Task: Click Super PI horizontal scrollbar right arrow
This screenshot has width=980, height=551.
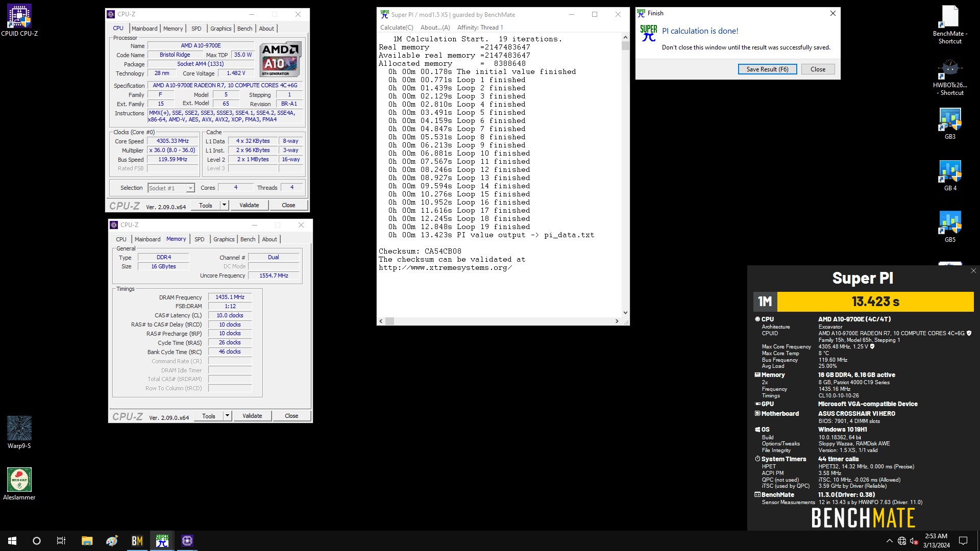Action: [x=617, y=321]
